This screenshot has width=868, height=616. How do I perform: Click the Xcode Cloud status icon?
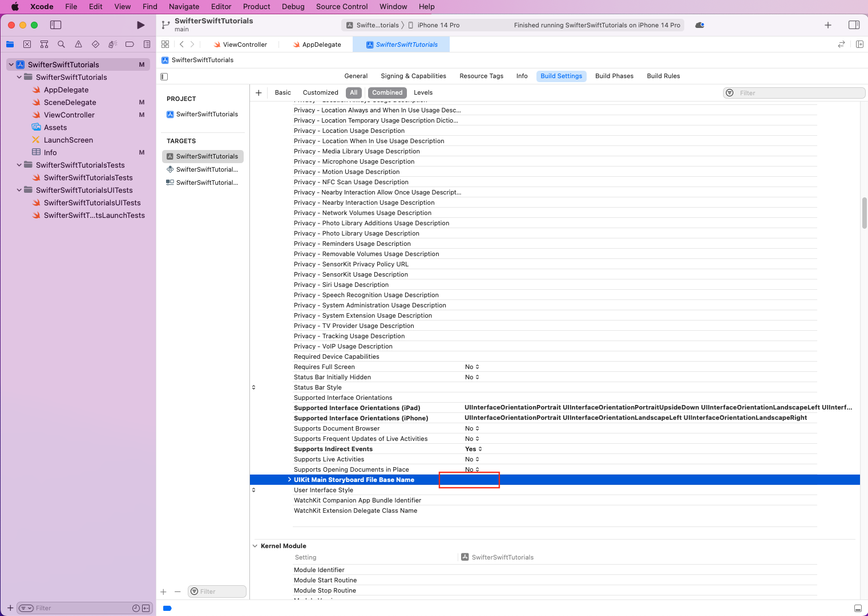point(700,25)
